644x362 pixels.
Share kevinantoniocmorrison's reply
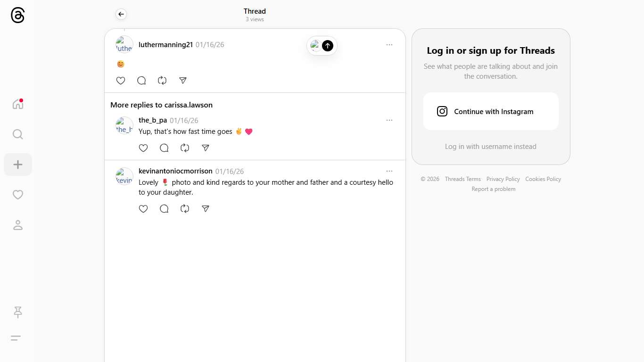(206, 209)
